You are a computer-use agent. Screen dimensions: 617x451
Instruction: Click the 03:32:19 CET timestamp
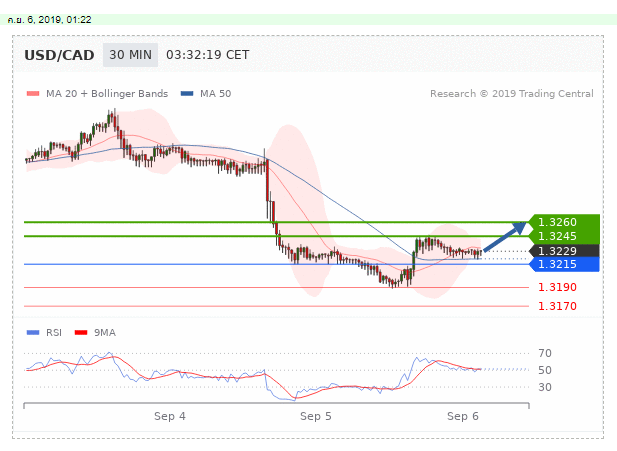(208, 55)
